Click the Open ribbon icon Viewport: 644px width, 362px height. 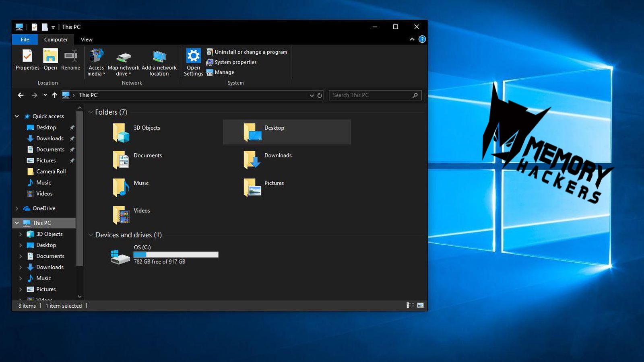coord(50,56)
